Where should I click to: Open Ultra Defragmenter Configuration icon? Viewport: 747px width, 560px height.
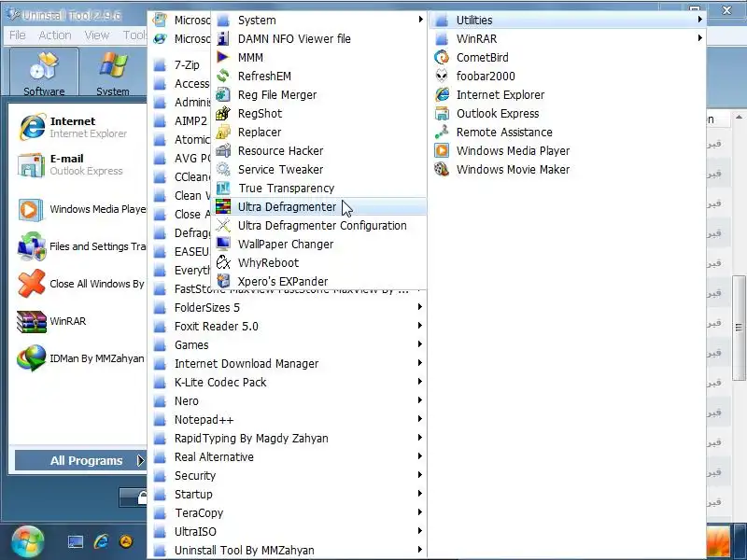(223, 225)
